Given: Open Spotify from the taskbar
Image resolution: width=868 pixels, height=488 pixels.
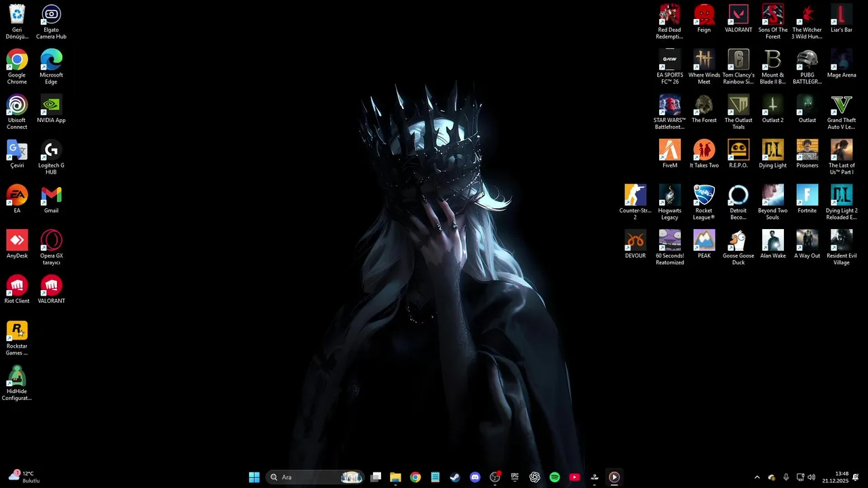Looking at the screenshot, I should tap(555, 477).
